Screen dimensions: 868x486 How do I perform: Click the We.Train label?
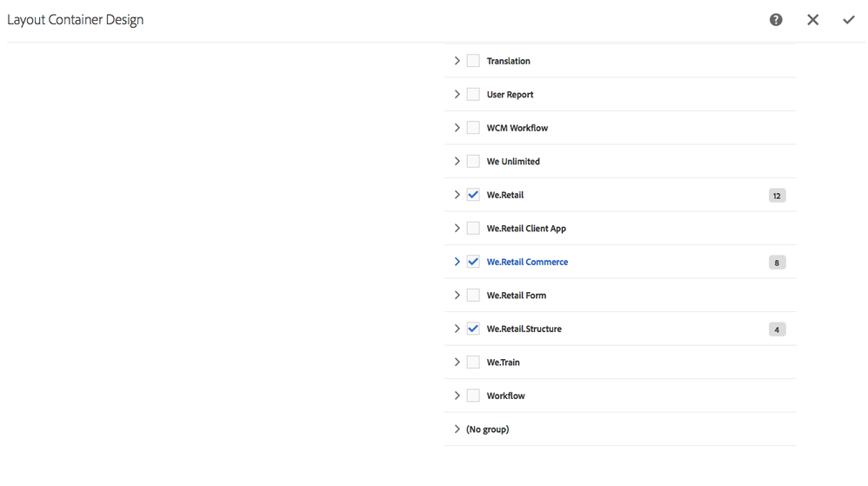(x=504, y=363)
